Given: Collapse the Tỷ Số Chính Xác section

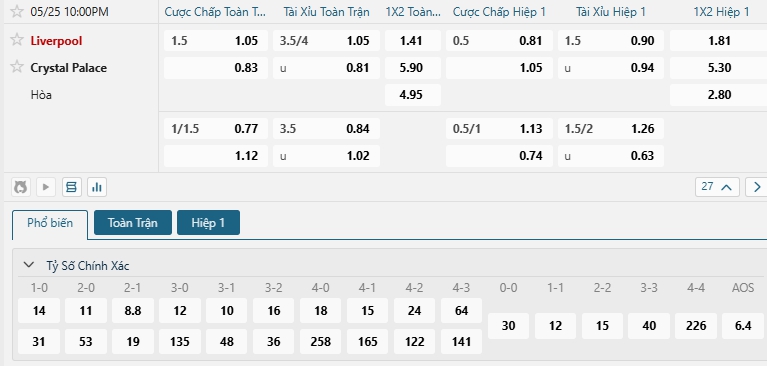Looking at the screenshot, I should (29, 265).
